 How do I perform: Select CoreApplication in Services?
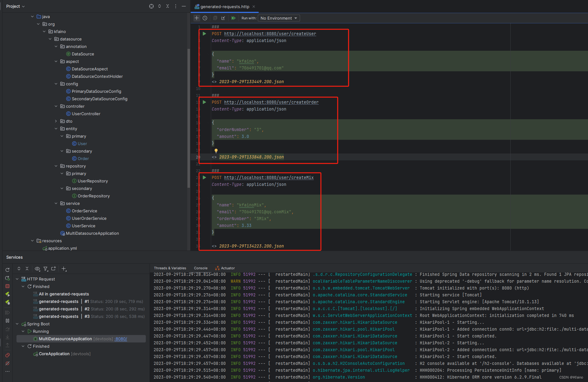[x=62, y=354]
